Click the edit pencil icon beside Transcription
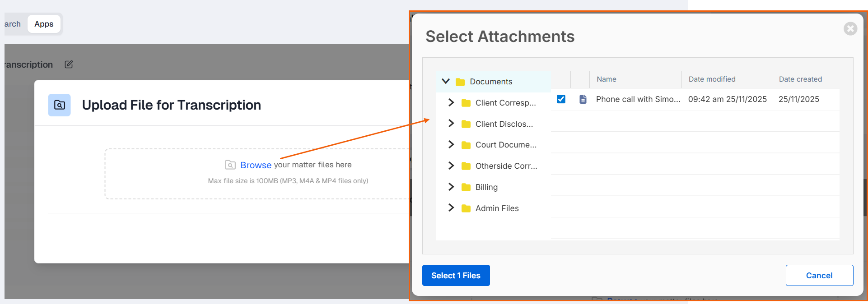868x304 pixels. [x=69, y=64]
